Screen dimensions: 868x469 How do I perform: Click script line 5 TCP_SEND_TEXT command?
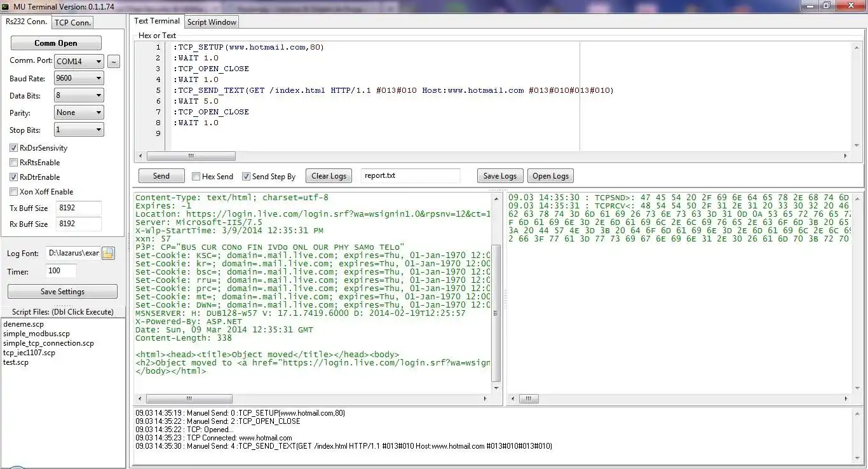tap(393, 90)
